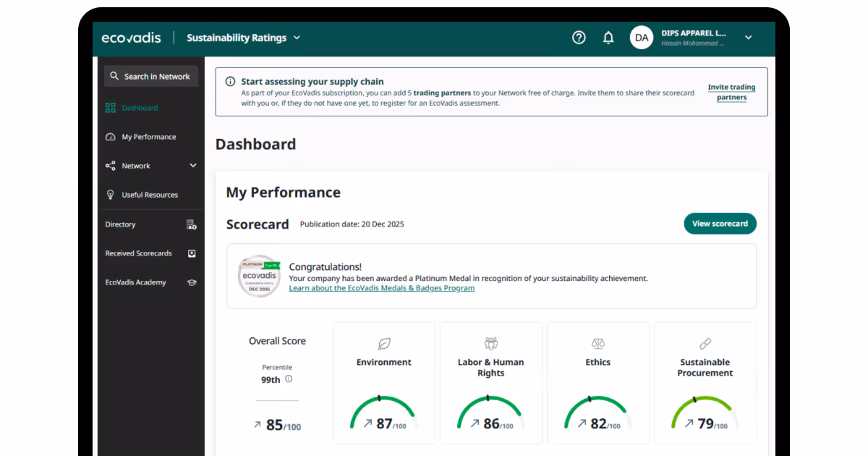Click the Dashboard grid icon
This screenshot has height=456, width=868.
(x=111, y=108)
